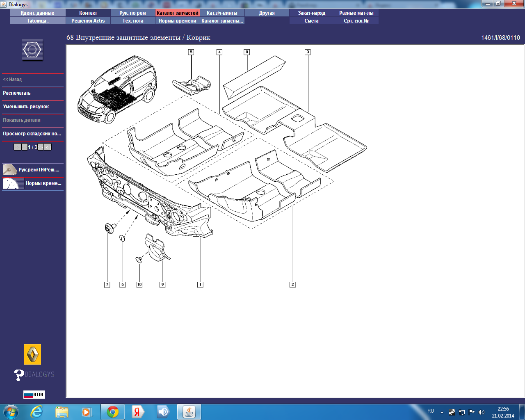This screenshot has height=420, width=525.
Task: Click the yellow Renault logo
Action: (x=32, y=354)
